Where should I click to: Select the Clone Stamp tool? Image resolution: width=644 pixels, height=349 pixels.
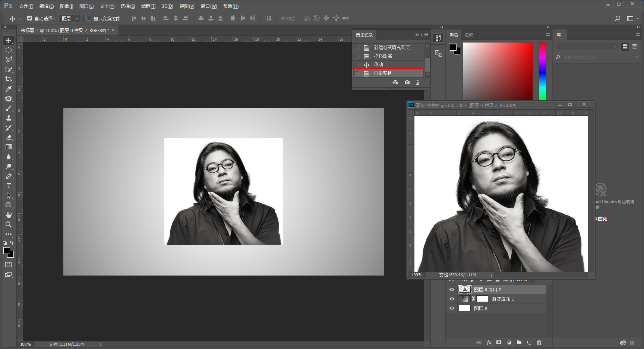point(9,118)
